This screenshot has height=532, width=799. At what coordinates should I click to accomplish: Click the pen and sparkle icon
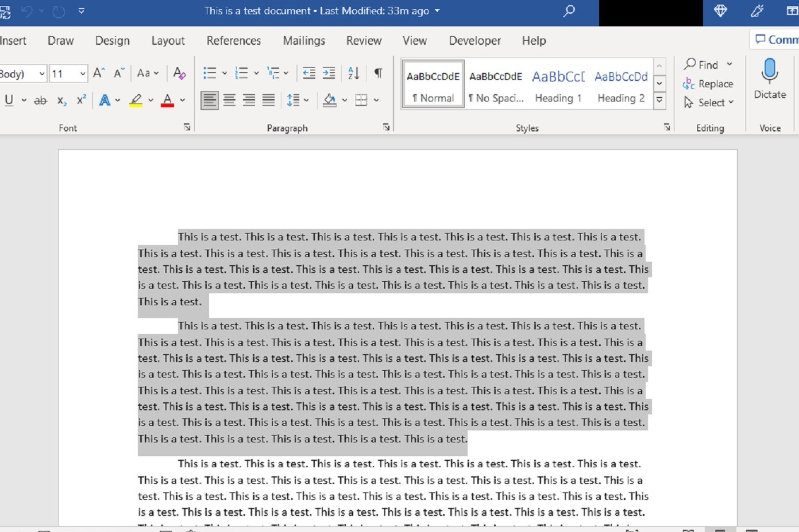(x=758, y=11)
